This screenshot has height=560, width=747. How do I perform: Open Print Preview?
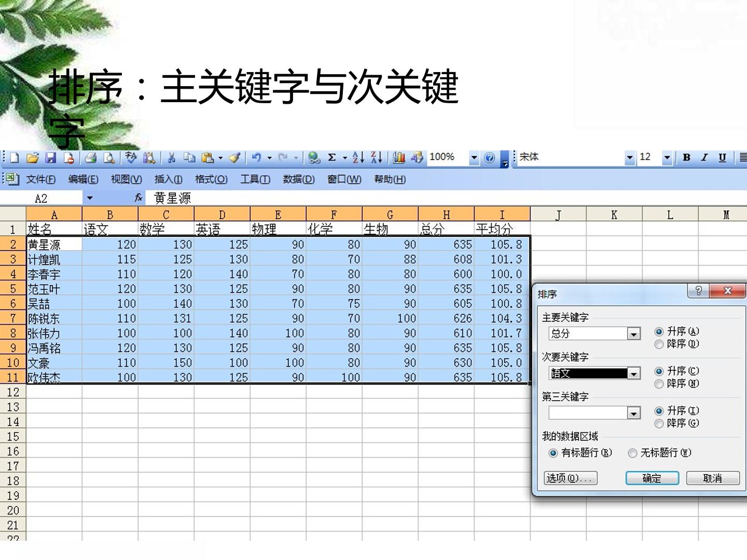pyautogui.click(x=109, y=158)
